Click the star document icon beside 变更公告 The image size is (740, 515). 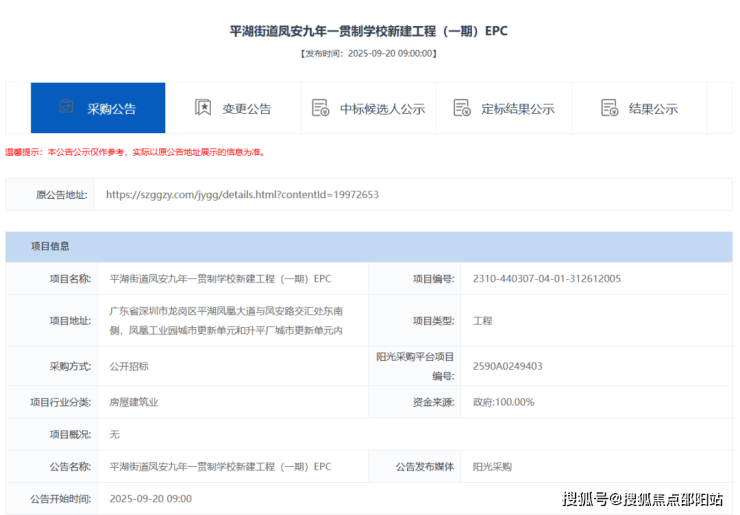click(x=203, y=108)
